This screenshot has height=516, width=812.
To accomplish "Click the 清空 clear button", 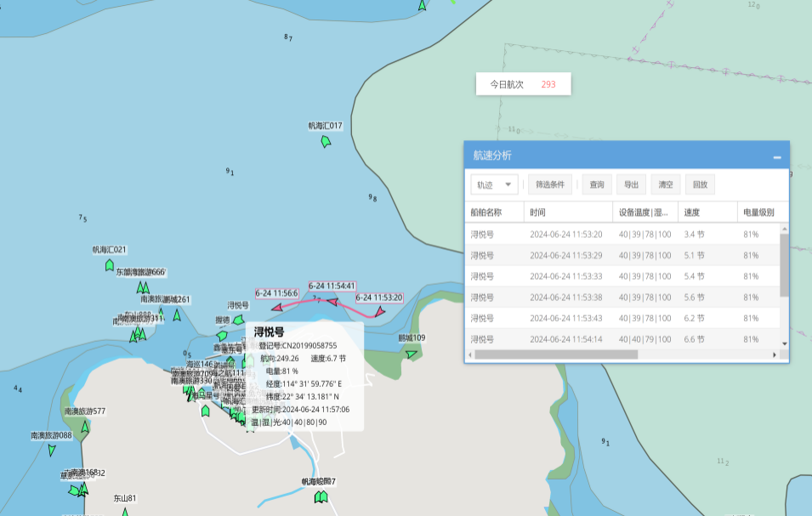I will 665,184.
